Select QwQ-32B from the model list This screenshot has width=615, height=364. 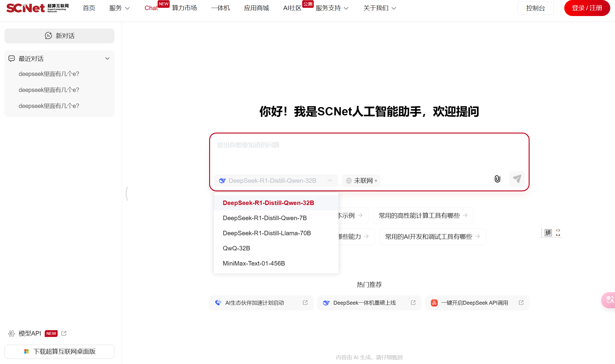[236, 248]
